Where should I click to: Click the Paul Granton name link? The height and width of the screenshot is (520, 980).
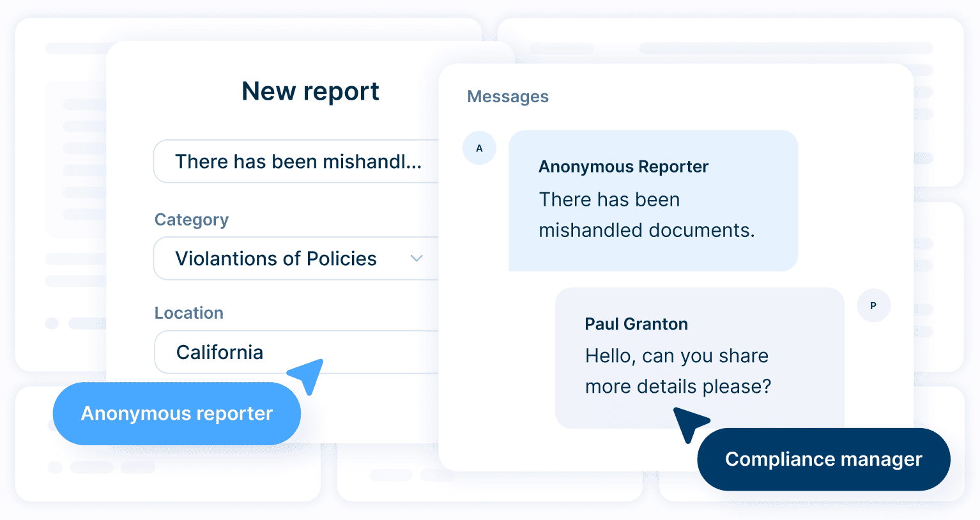click(x=636, y=324)
